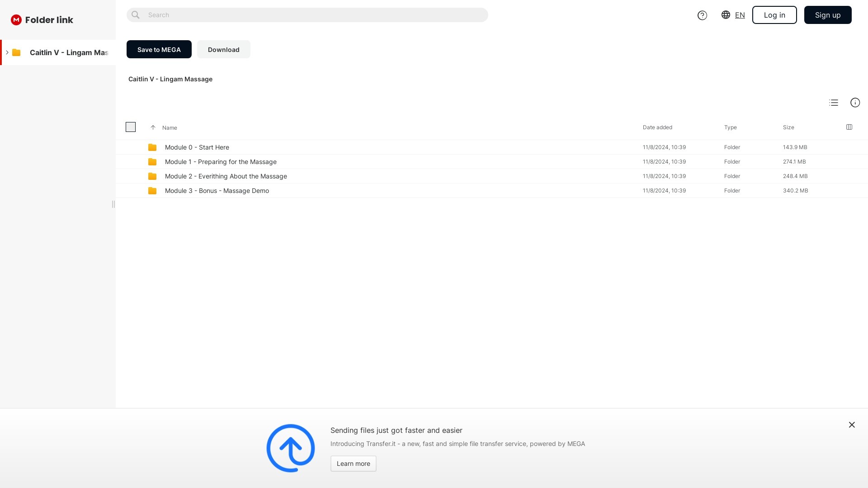Click the Download button

coord(224,49)
